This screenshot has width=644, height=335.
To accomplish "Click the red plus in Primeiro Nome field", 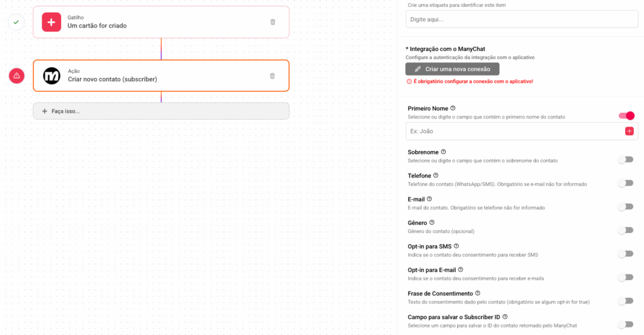I will [x=629, y=131].
